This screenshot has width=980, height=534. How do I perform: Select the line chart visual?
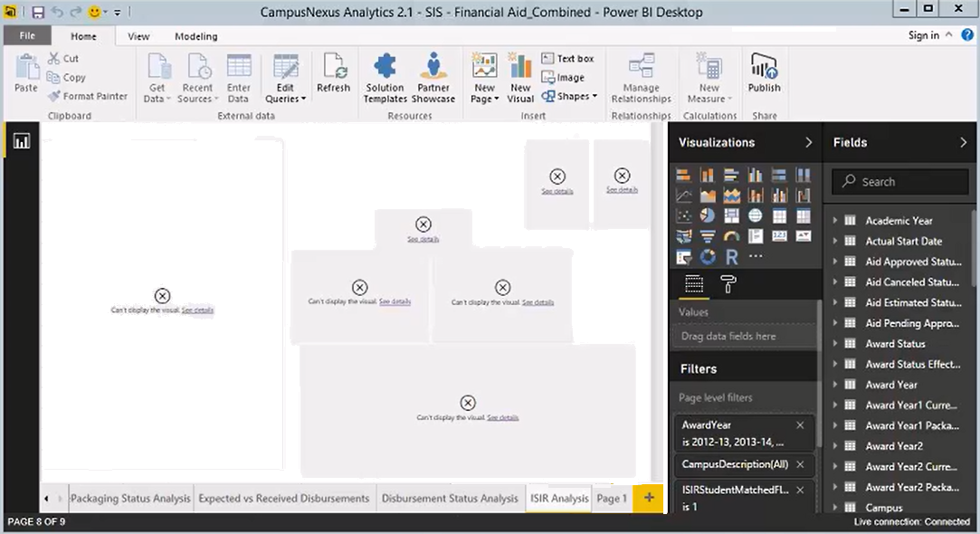pyautogui.click(x=683, y=195)
